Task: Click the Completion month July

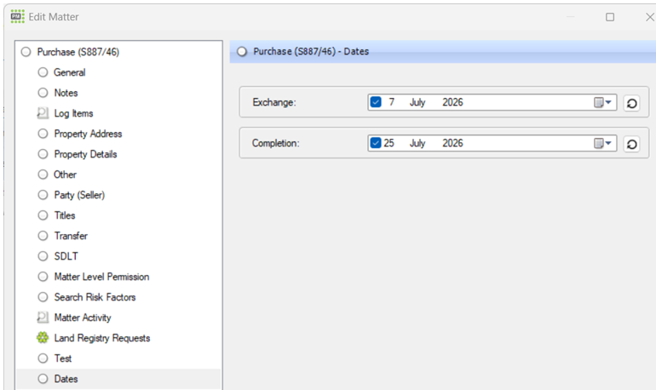Action: tap(417, 143)
